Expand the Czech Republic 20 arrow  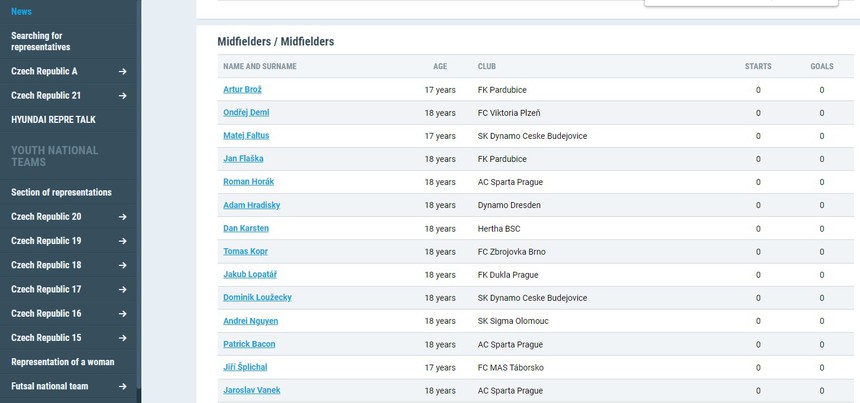coord(122,217)
